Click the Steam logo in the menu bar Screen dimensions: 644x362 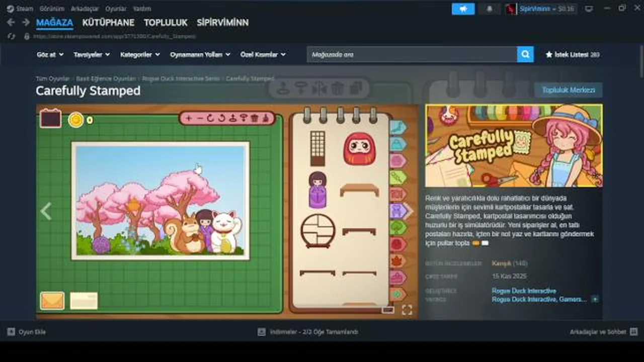coord(10,9)
